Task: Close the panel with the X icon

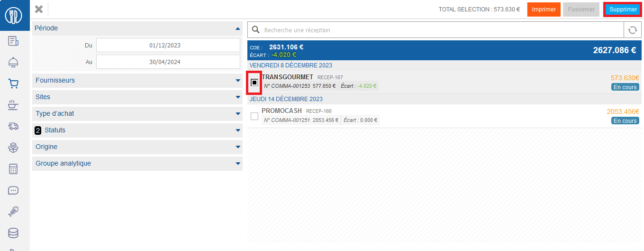Action: click(39, 9)
